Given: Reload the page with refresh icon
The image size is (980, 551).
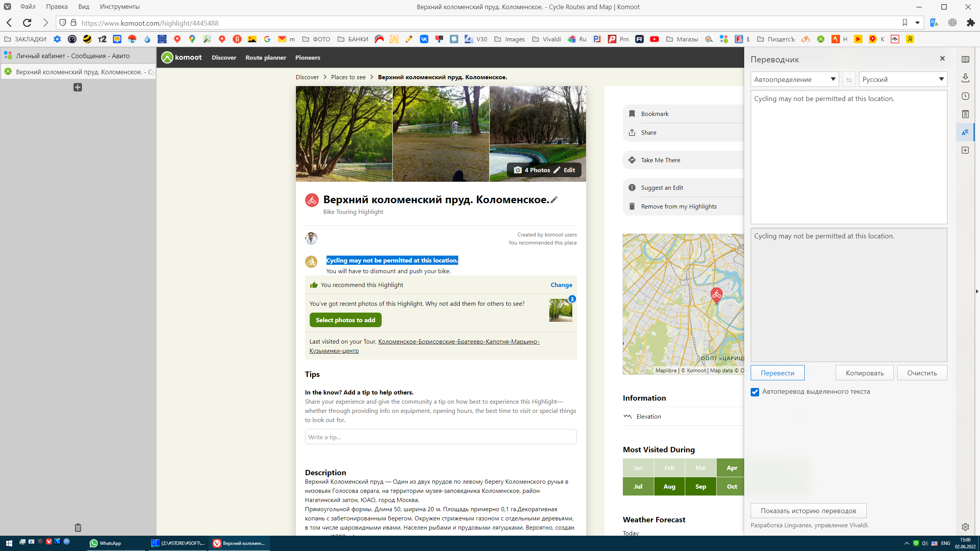Looking at the screenshot, I should 27,23.
